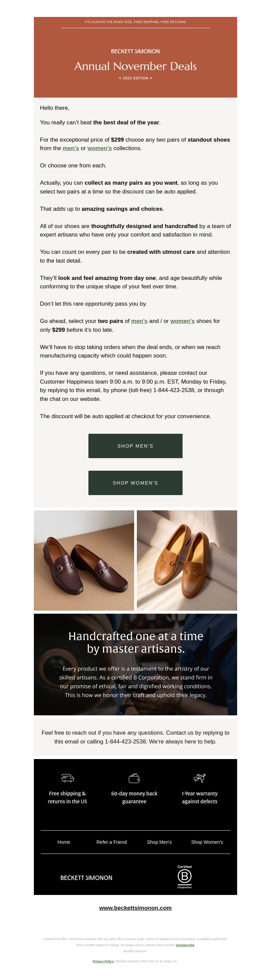Viewport: 271px width, 980px height.
Task: Click the burgundy loafers photo
Action: point(84,560)
